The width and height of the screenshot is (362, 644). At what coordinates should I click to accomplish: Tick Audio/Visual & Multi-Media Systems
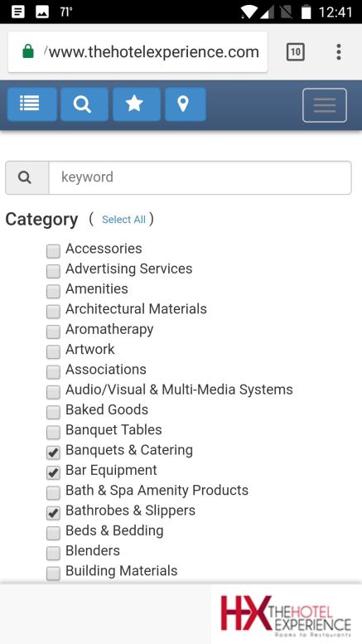(x=53, y=392)
